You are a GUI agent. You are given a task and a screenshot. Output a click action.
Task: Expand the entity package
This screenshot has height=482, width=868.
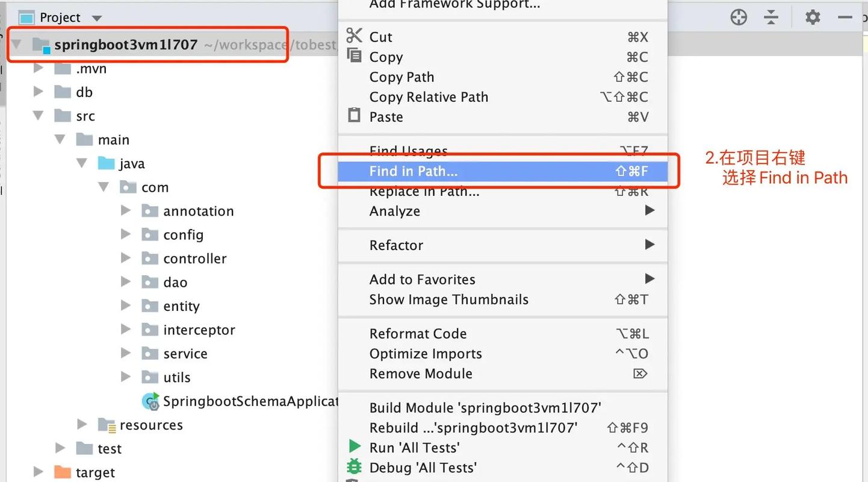pos(126,305)
